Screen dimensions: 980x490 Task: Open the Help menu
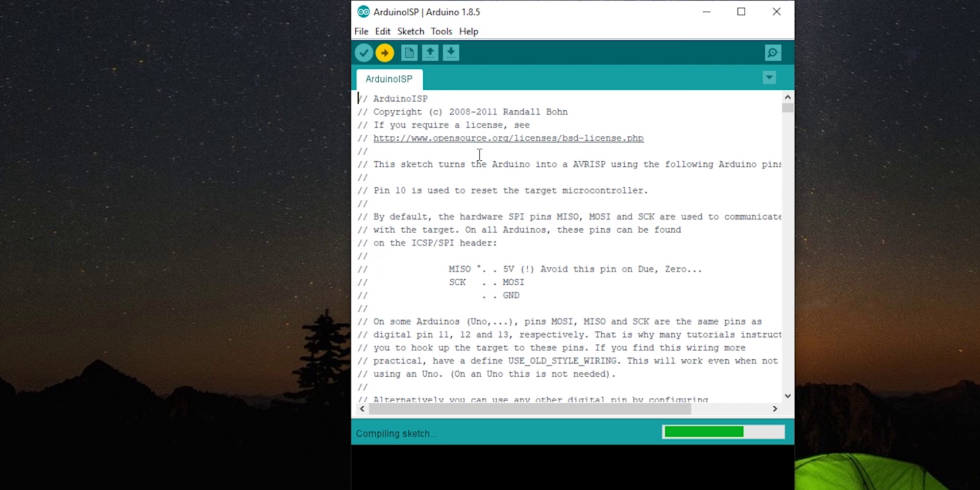click(x=468, y=31)
